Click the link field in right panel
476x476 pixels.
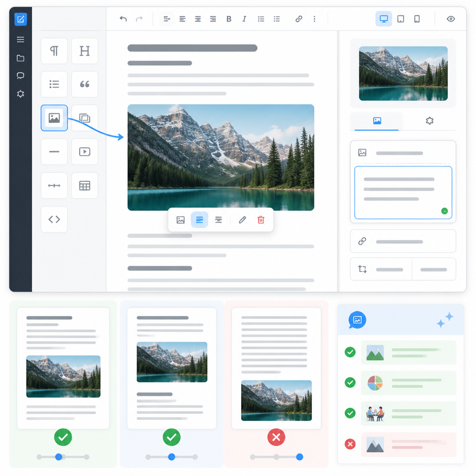point(403,241)
